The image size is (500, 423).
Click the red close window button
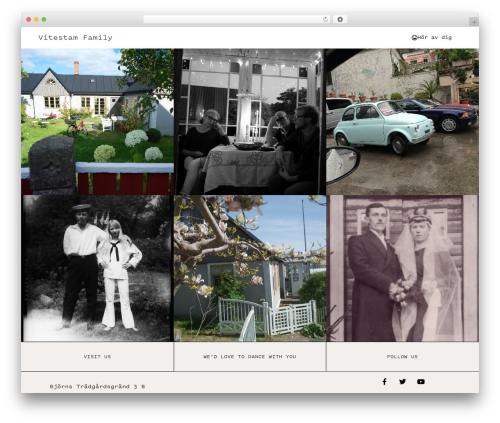click(29, 19)
